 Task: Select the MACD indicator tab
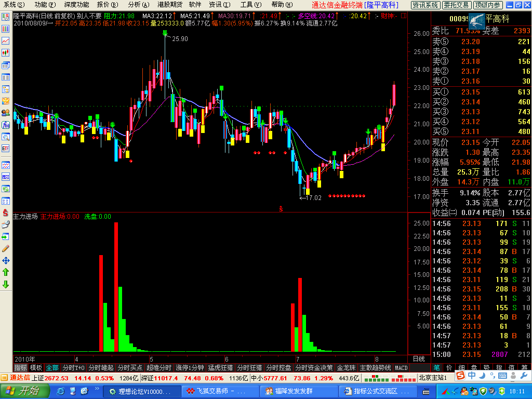[401, 368]
